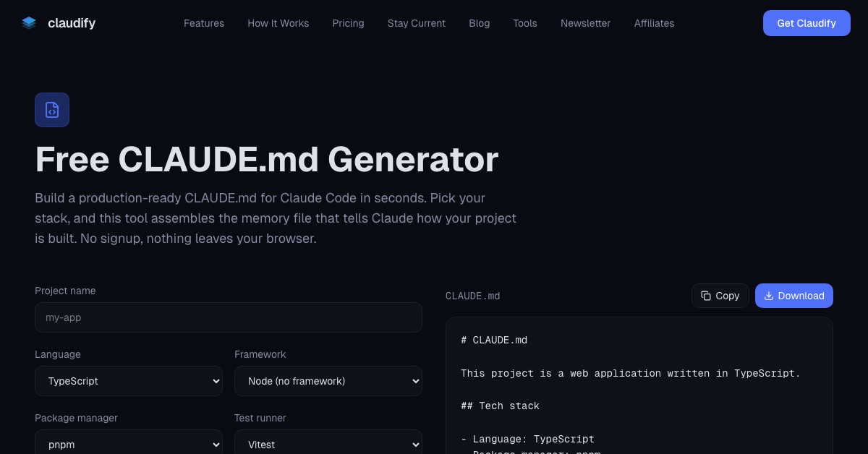Click the download arrow icon
The height and width of the screenshot is (454, 868).
coord(769,296)
